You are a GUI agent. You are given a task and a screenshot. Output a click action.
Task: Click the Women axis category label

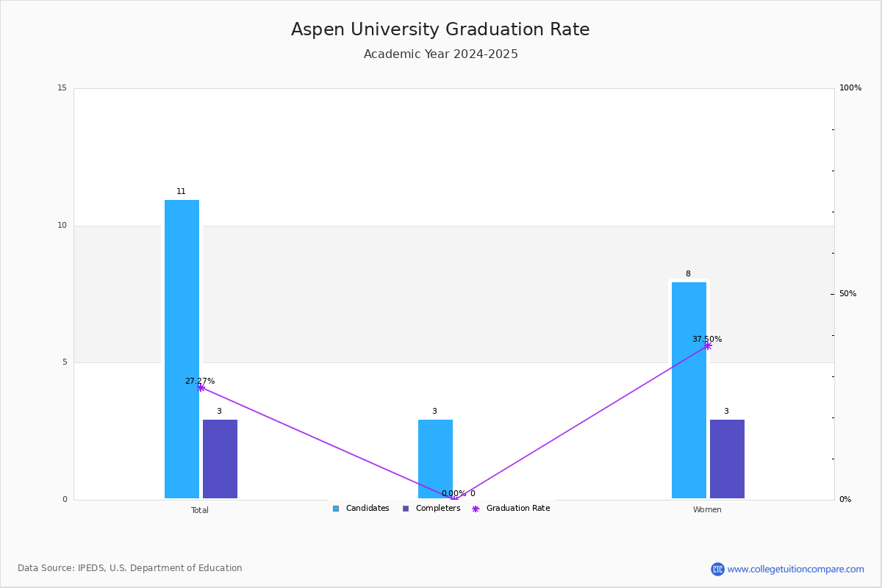tap(707, 510)
